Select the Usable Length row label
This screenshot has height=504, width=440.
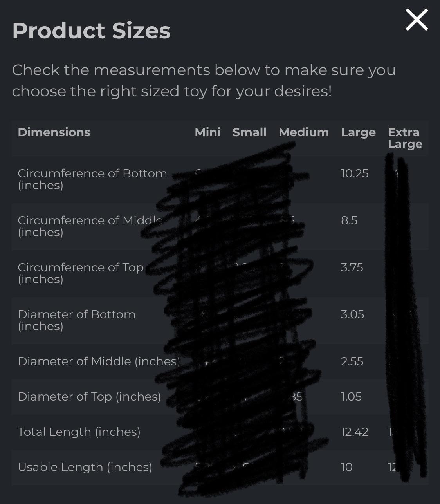point(85,467)
